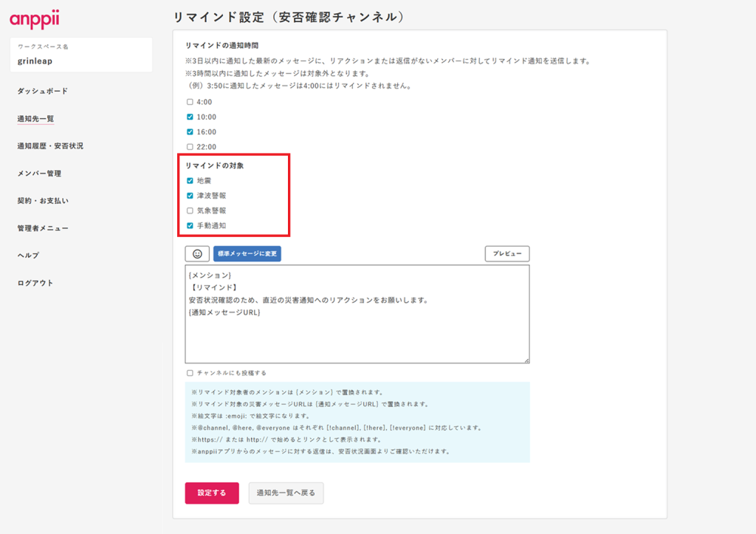
Task: Uncheck the 10:00 reminder time
Action: point(190,117)
